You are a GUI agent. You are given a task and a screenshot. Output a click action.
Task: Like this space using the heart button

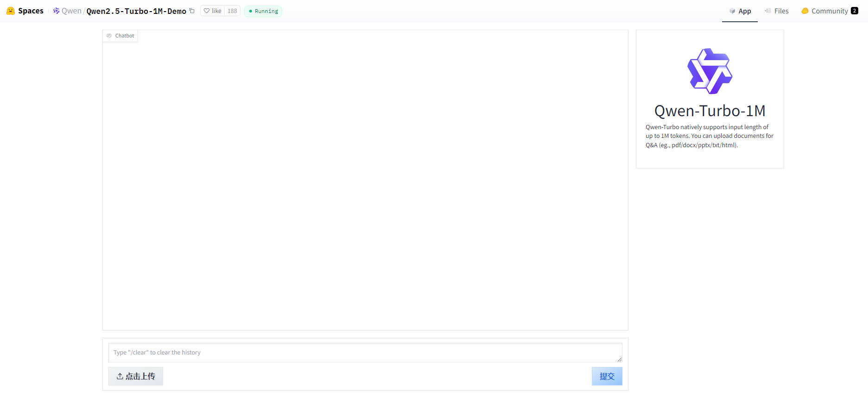[x=213, y=11]
